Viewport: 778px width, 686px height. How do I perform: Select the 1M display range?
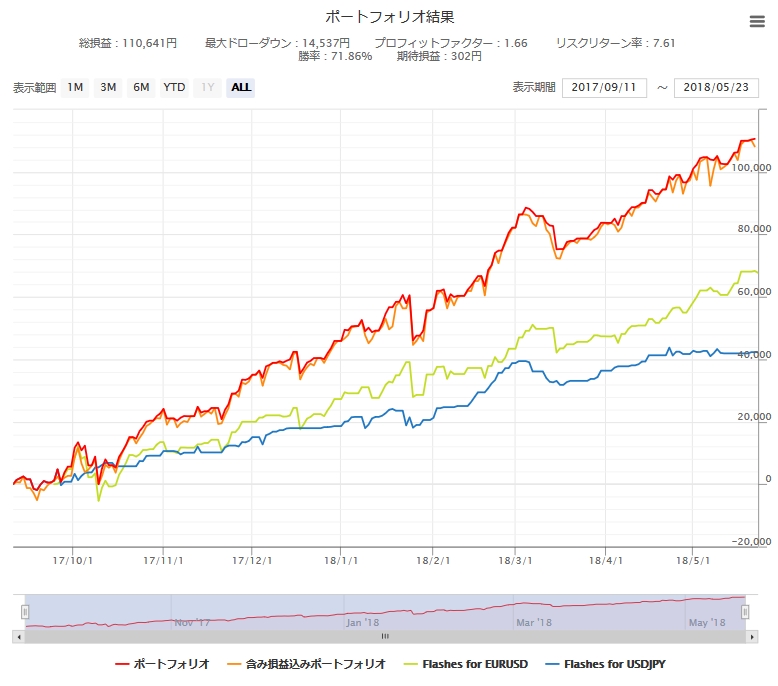tap(75, 88)
